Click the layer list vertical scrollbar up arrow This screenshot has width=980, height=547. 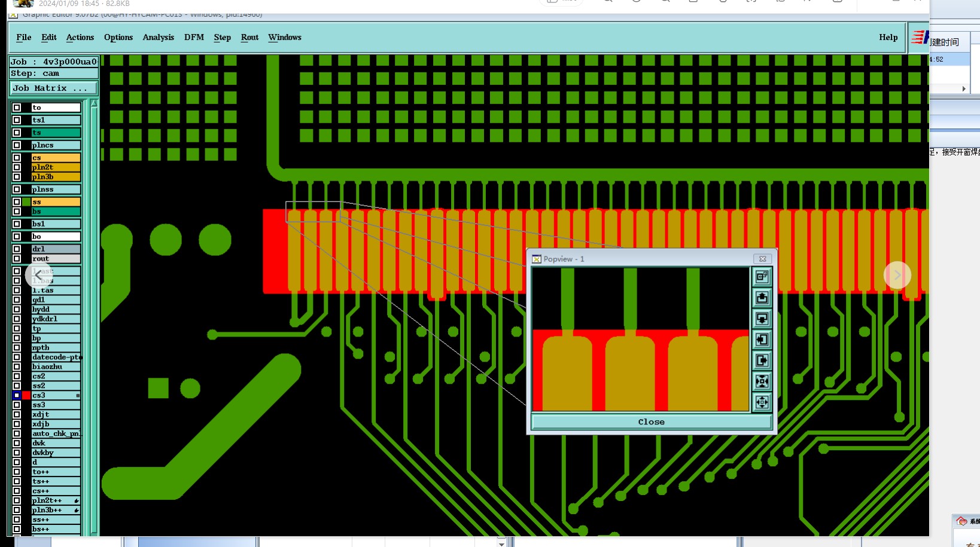94,103
